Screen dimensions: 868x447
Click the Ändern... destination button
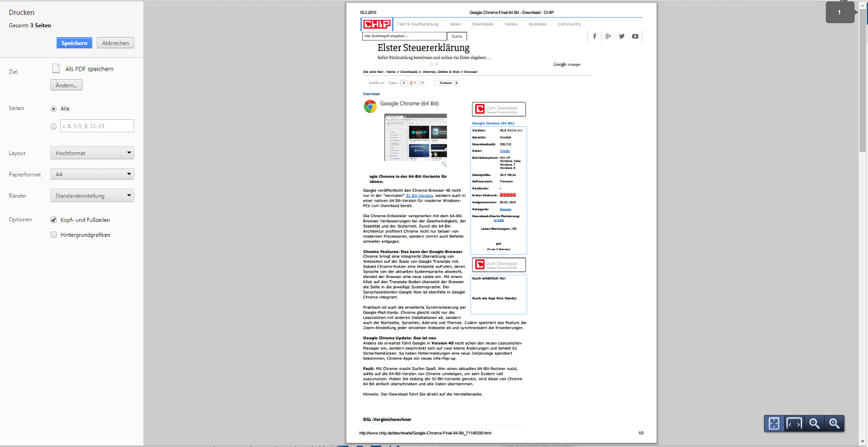coord(67,85)
